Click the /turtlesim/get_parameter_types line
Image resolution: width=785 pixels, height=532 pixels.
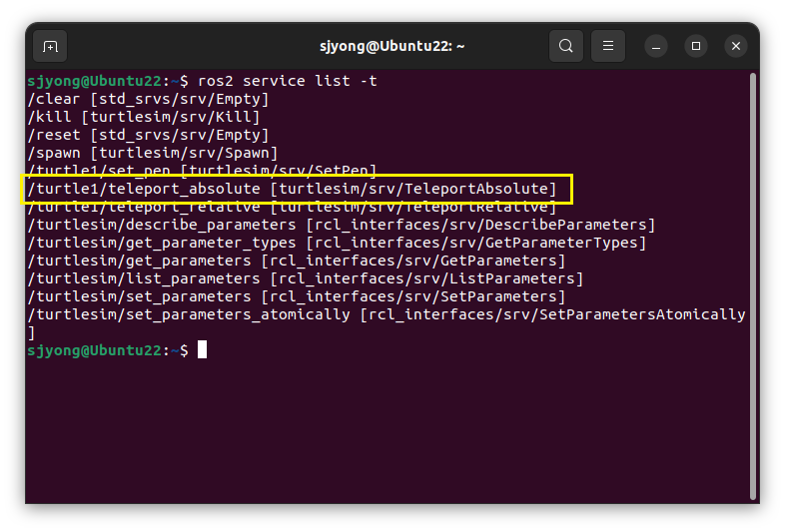point(337,243)
